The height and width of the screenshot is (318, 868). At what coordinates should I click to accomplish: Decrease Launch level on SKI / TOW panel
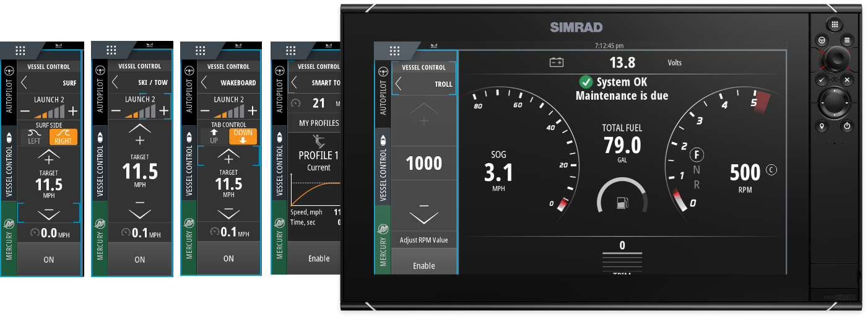click(x=115, y=112)
